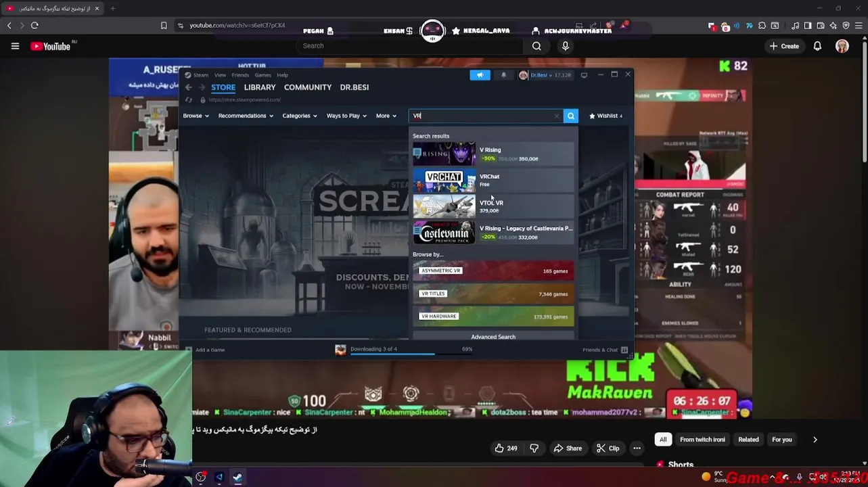The image size is (868, 487).
Task: Open Steam Friends & Chat
Action: 606,350
